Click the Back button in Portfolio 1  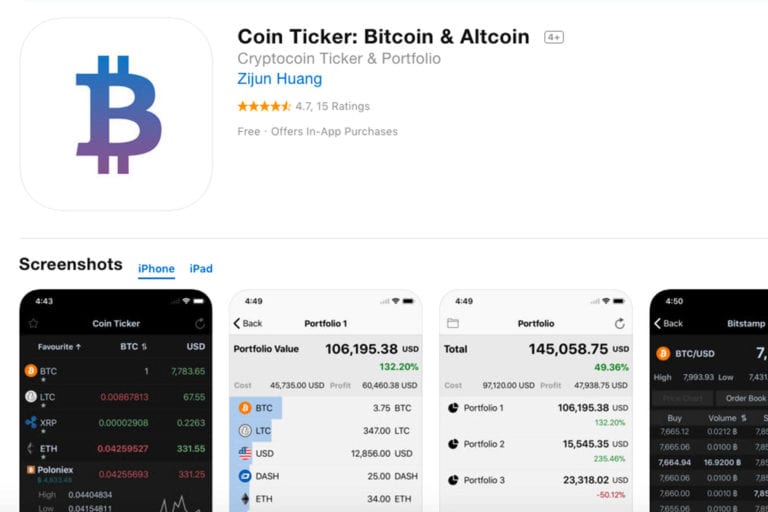tap(247, 324)
